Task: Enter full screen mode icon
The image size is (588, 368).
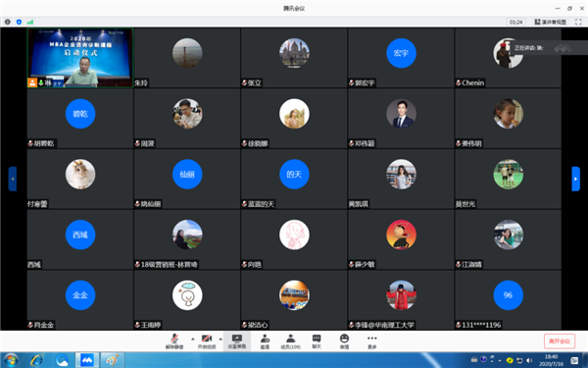Action: tap(578, 22)
